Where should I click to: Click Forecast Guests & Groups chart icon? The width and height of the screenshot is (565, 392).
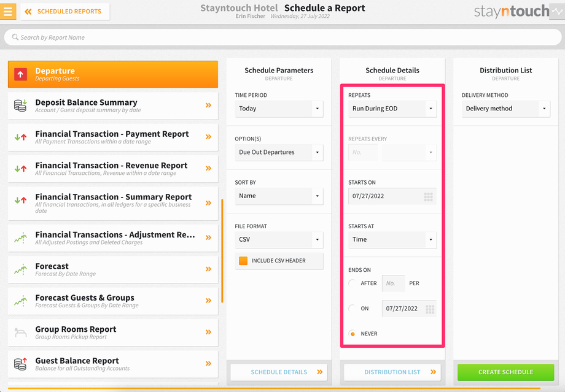tap(20, 301)
